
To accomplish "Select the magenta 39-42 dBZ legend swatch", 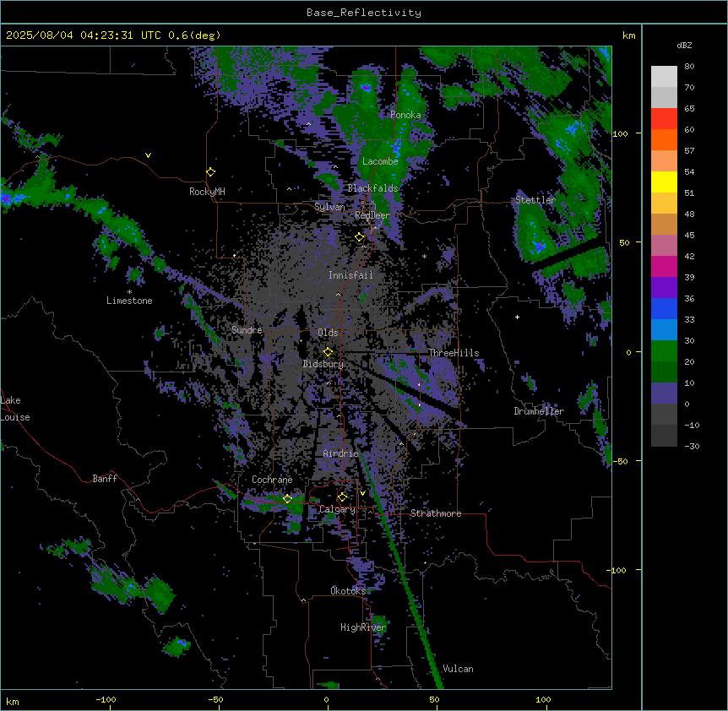I will coord(664,267).
